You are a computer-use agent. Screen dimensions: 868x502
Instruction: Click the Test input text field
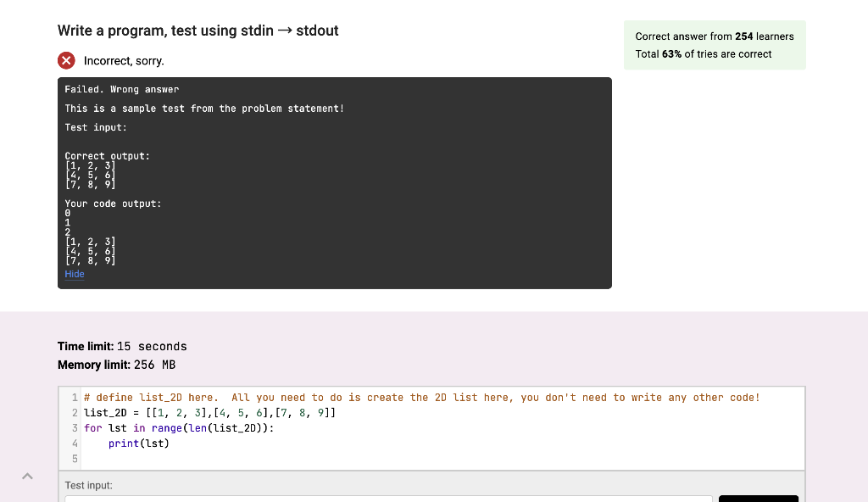pos(388,499)
